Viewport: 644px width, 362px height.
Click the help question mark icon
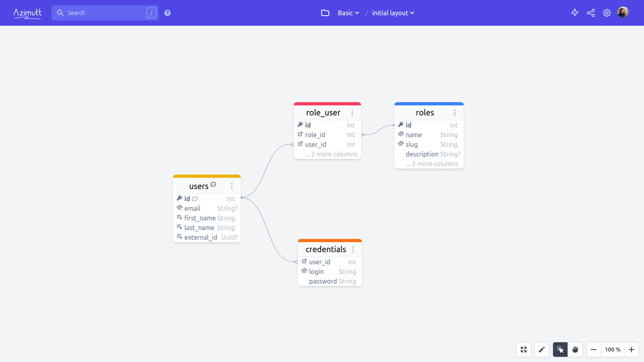pos(167,12)
